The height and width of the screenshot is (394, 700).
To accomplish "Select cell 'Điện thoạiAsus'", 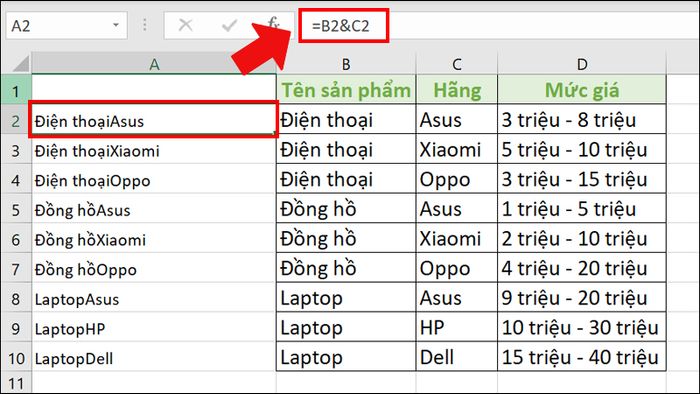I will 154,120.
